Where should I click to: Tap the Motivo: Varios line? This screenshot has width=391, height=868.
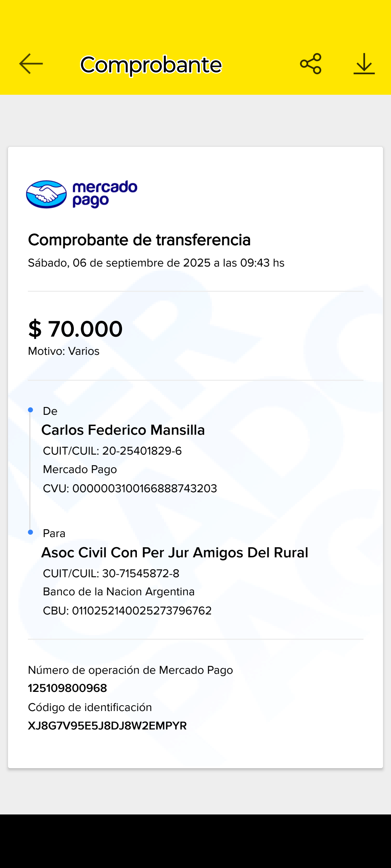point(64,351)
